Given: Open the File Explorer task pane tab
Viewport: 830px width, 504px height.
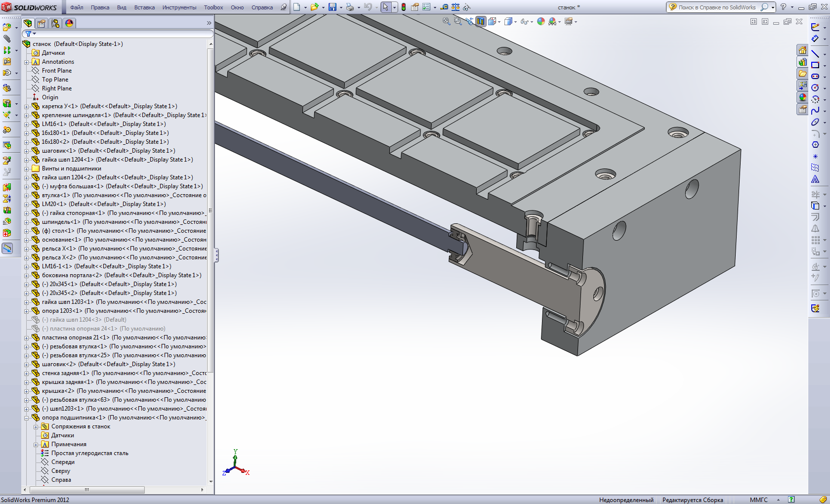Looking at the screenshot, I should (802, 74).
